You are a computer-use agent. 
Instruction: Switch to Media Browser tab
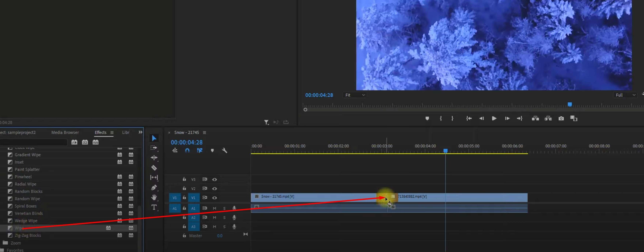[65, 133]
